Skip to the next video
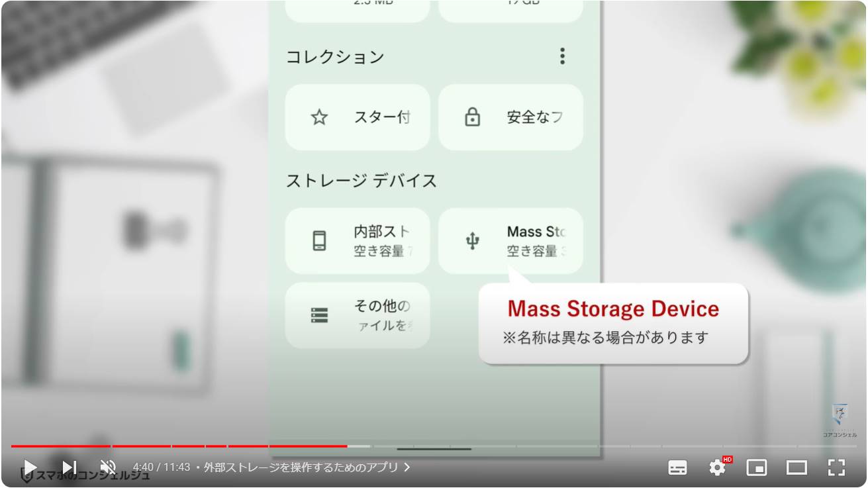 [x=70, y=467]
